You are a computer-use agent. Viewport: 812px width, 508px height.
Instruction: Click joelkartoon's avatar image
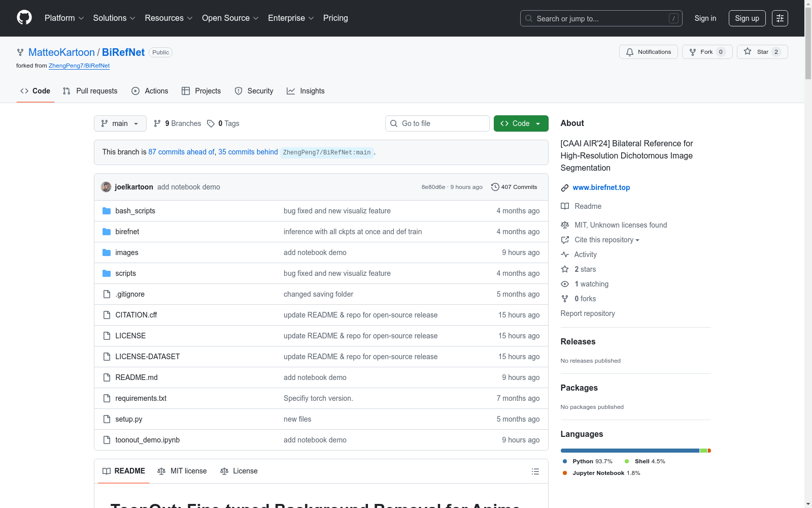(106, 187)
